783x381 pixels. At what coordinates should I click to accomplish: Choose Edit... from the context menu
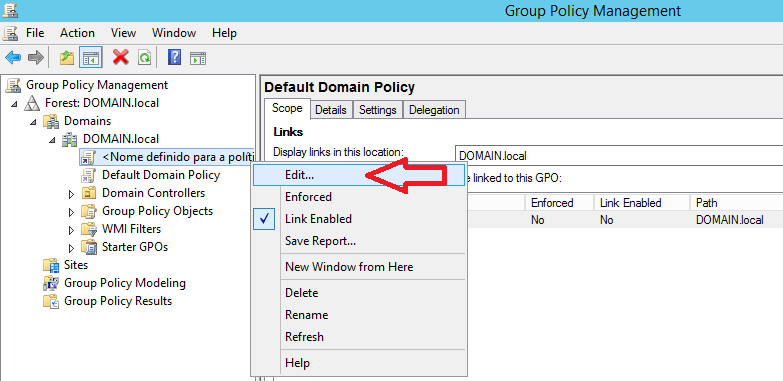359,175
